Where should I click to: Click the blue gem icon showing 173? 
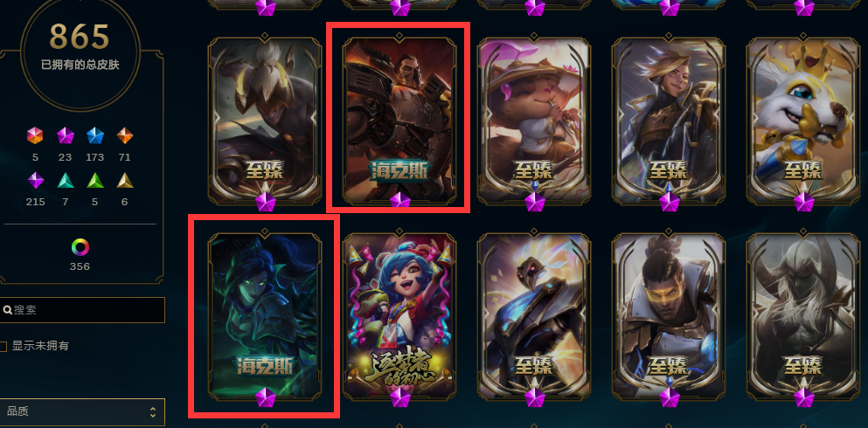point(94,135)
